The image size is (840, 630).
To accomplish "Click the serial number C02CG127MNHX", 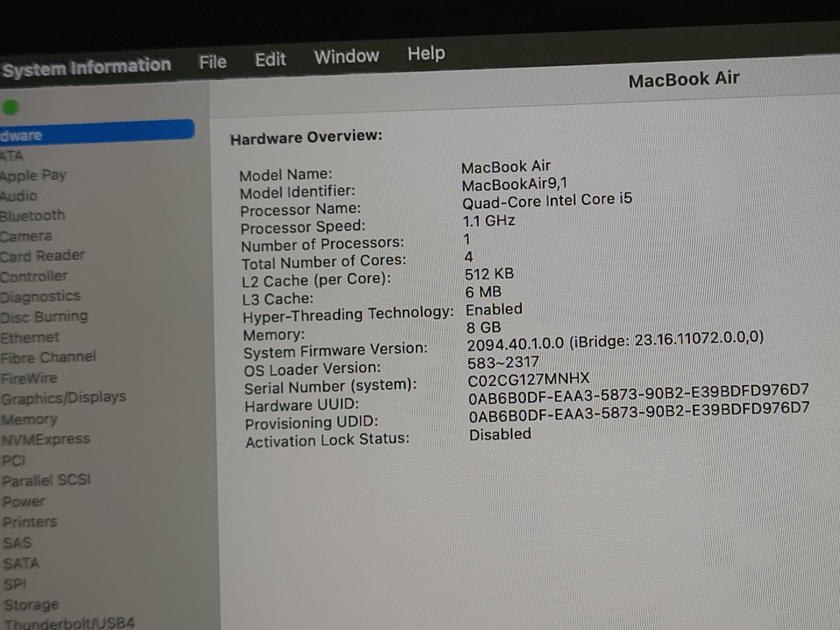I will pos(529,380).
